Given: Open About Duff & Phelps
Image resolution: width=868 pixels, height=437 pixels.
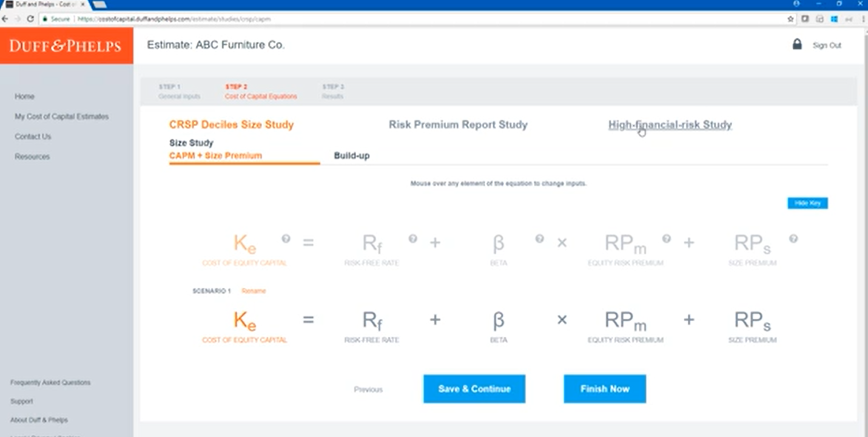Looking at the screenshot, I should 39,420.
